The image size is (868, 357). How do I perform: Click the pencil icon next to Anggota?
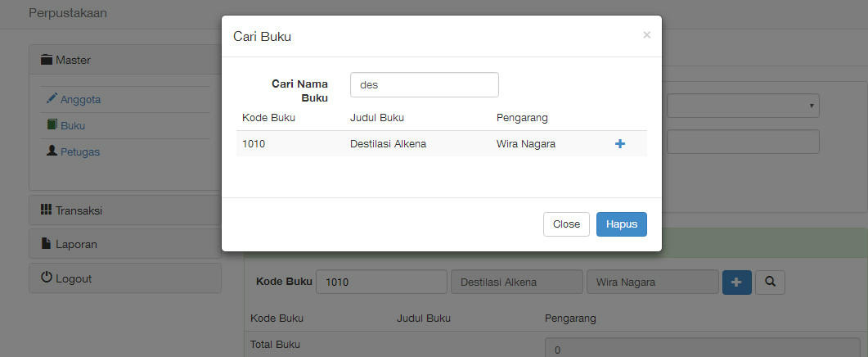52,99
